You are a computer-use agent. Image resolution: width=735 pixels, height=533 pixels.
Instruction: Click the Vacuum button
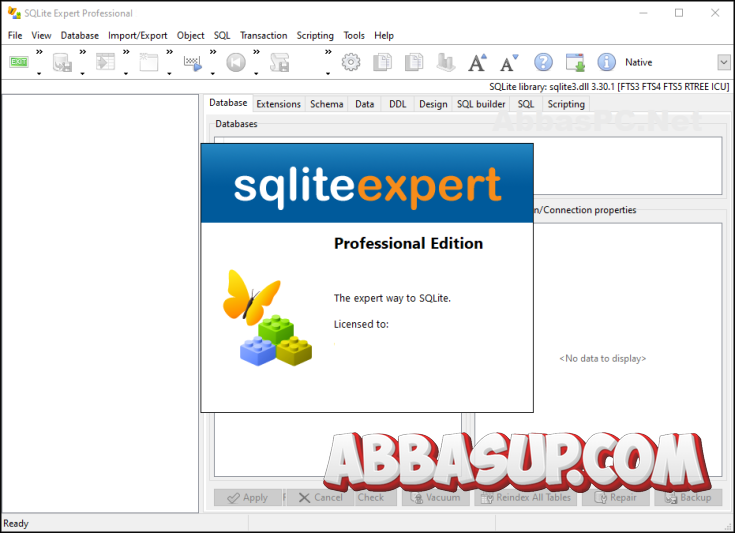click(435, 497)
